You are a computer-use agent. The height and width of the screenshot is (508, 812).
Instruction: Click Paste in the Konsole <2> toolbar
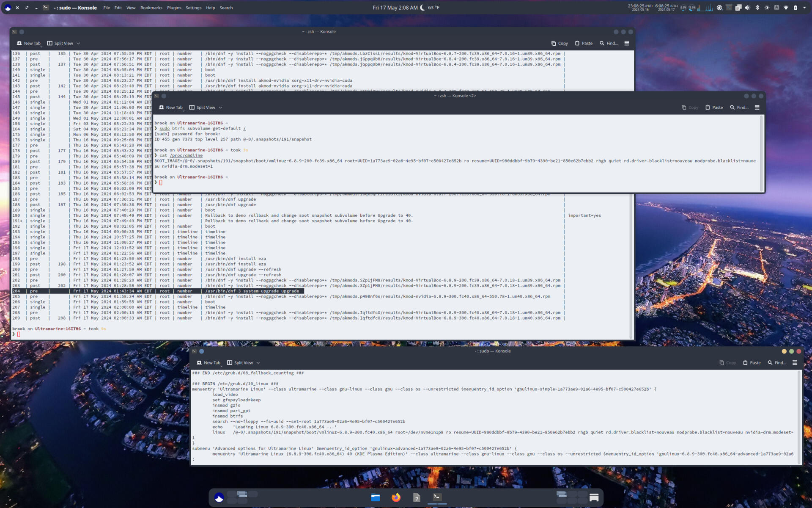(x=714, y=108)
